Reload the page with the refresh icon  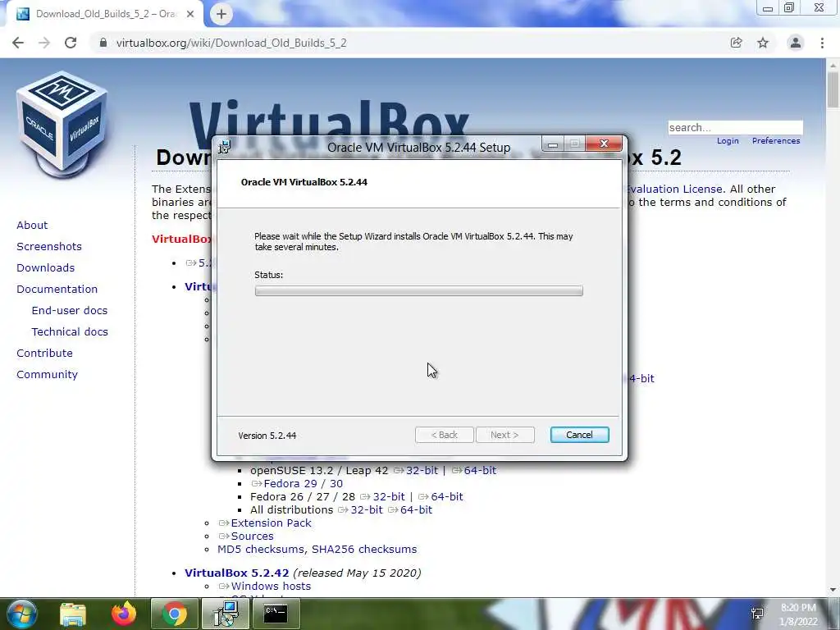tap(71, 43)
